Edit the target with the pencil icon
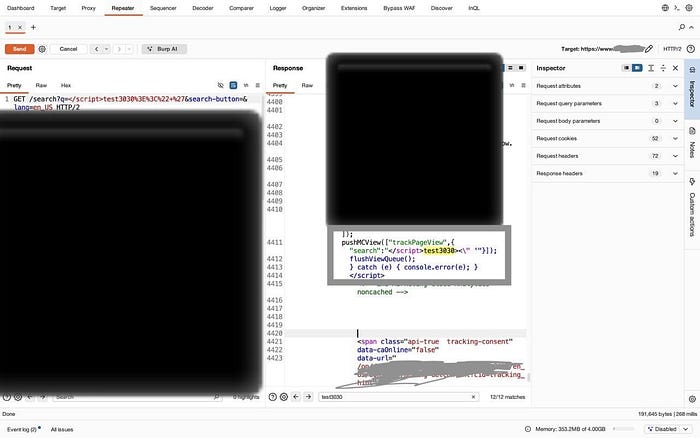 649,49
